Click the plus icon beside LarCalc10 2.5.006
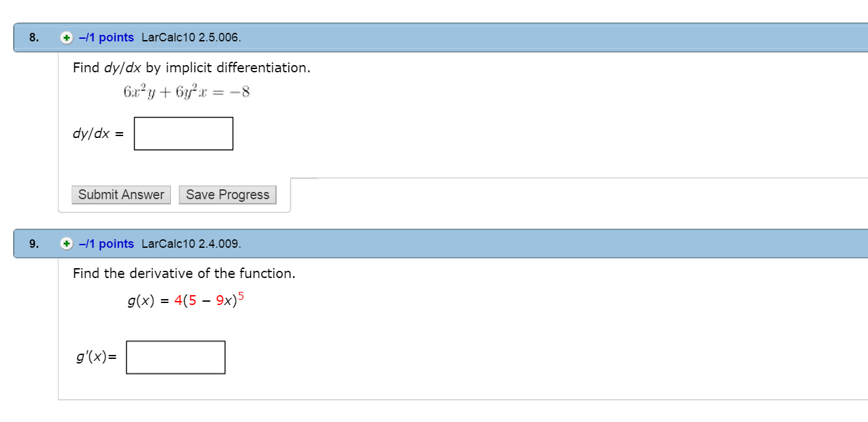This screenshot has width=868, height=422. point(65,37)
